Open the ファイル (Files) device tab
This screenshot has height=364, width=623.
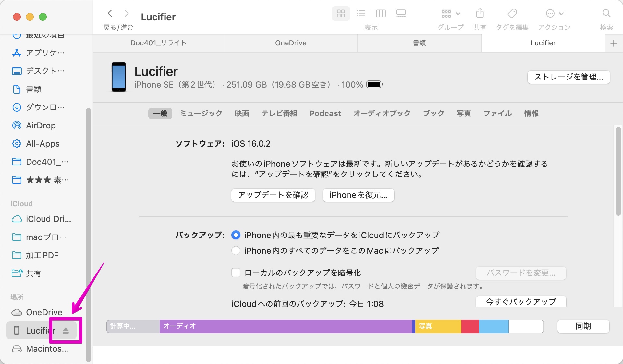pos(498,114)
